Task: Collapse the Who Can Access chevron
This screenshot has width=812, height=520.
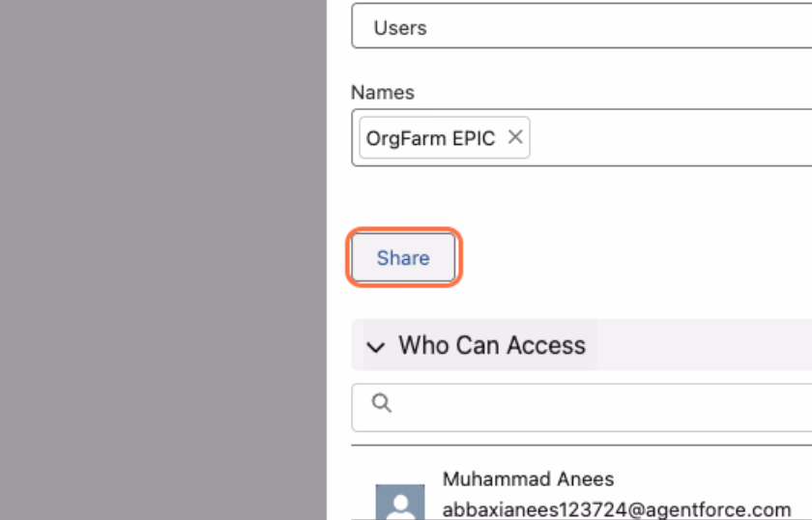Action: 376,347
